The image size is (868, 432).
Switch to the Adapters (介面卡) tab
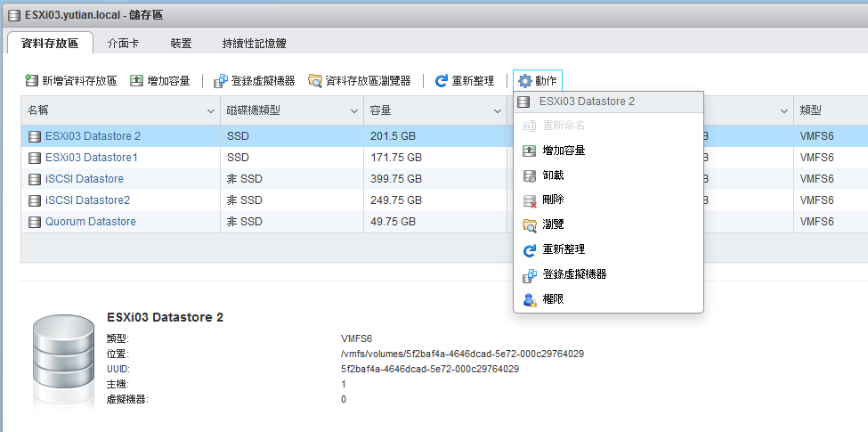(x=123, y=43)
